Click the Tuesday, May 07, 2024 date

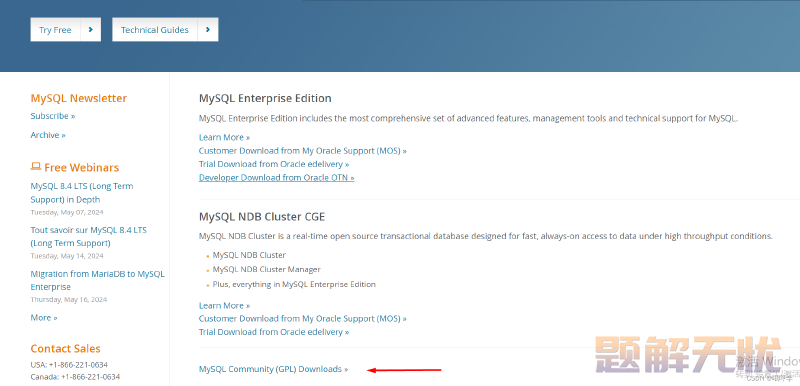67,212
